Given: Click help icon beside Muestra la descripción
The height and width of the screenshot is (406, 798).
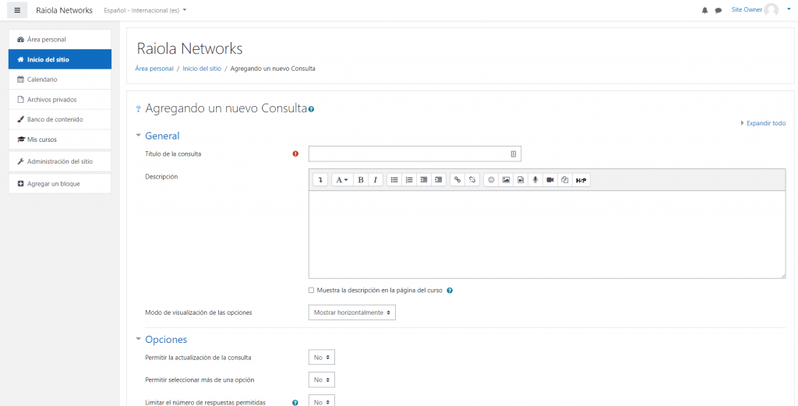Looking at the screenshot, I should point(450,291).
